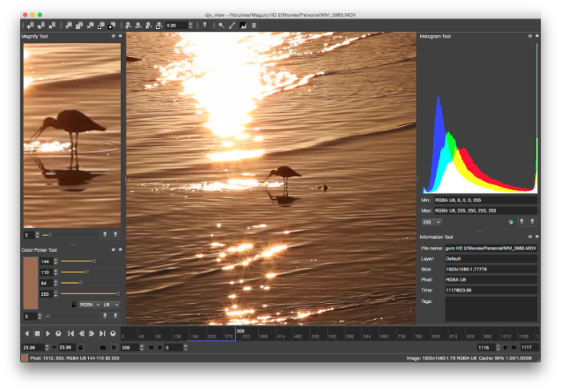The image size is (561, 392).
Task: Click the histogram Min value field
Action: (486, 200)
